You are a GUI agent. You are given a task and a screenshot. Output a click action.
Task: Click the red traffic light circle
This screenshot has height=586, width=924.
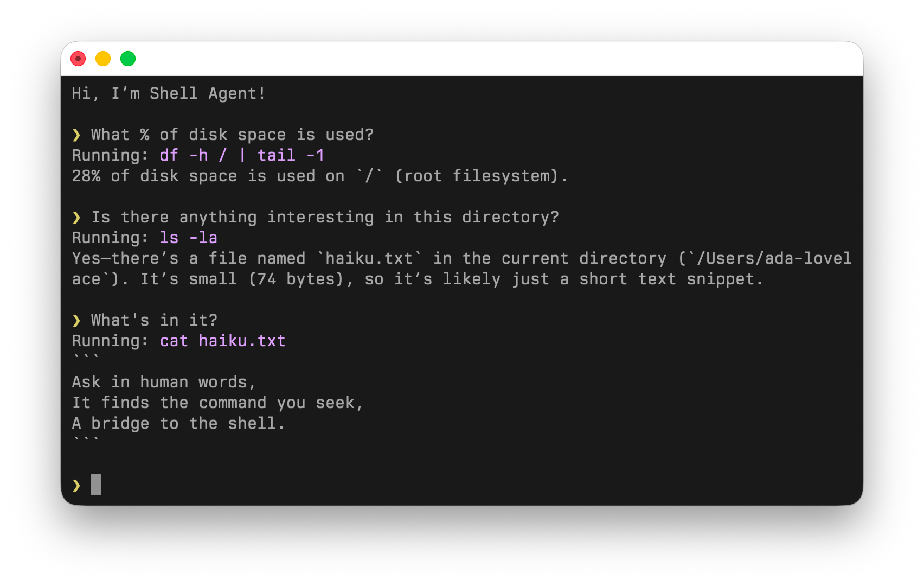[78, 58]
